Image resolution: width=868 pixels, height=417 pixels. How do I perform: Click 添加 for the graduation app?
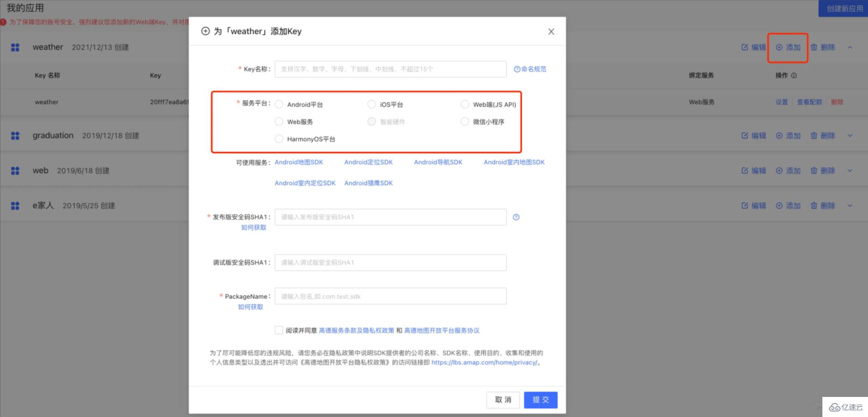click(788, 135)
